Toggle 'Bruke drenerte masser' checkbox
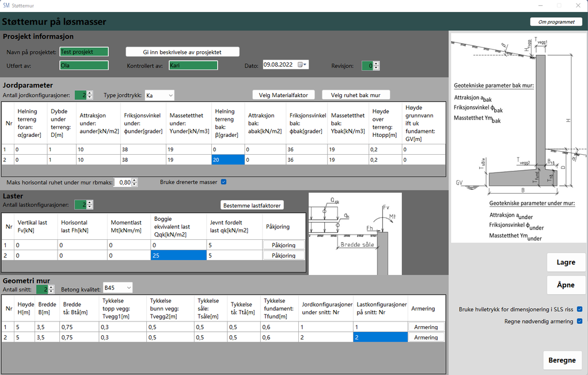The height and width of the screenshot is (375, 588). pos(223,182)
